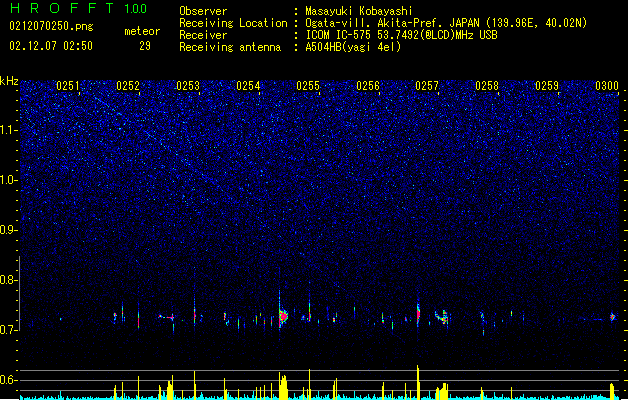The width and height of the screenshot is (629, 400).
Task: Click the observer name Masayuki Kobayashi
Action: 359,11
